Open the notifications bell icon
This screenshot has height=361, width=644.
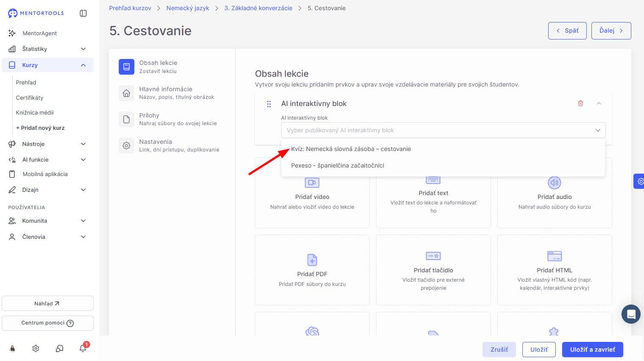83,348
